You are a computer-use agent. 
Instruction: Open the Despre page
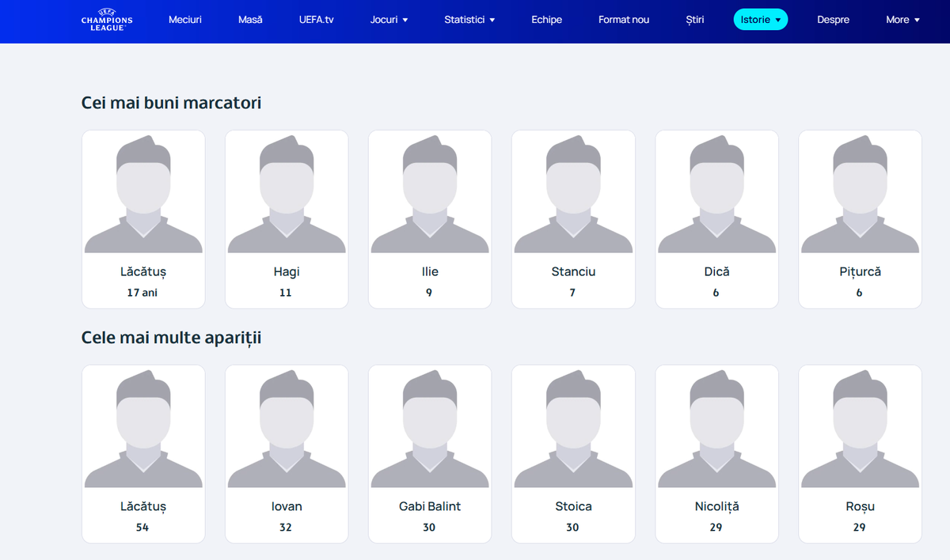click(x=834, y=19)
